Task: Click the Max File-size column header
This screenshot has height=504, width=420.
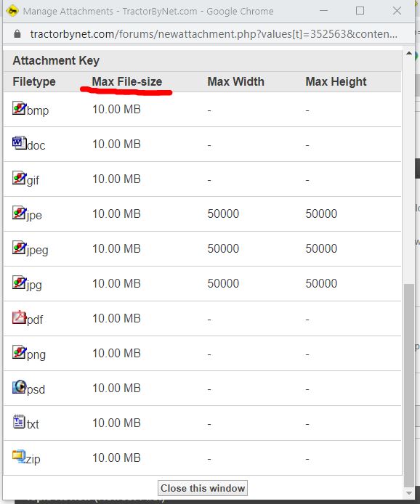Action: pyautogui.click(x=127, y=81)
